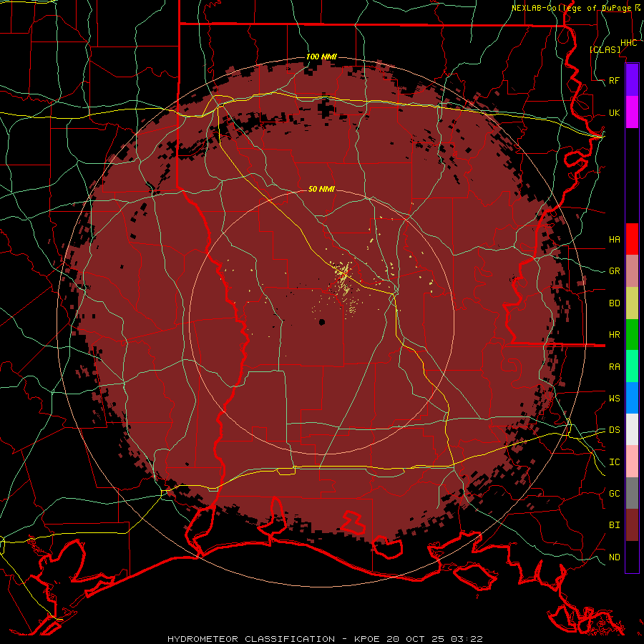644x644 pixels.
Task: Click the GR legend label
Action: tap(614, 271)
